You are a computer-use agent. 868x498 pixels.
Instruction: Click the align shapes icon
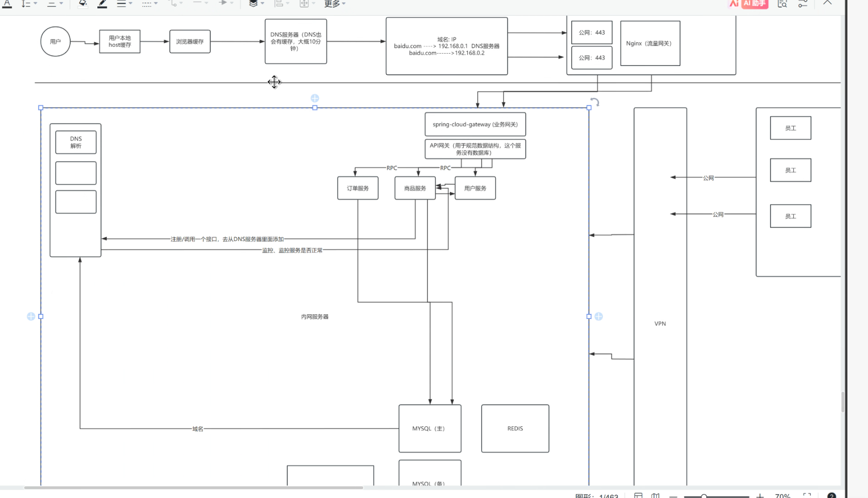(x=279, y=4)
